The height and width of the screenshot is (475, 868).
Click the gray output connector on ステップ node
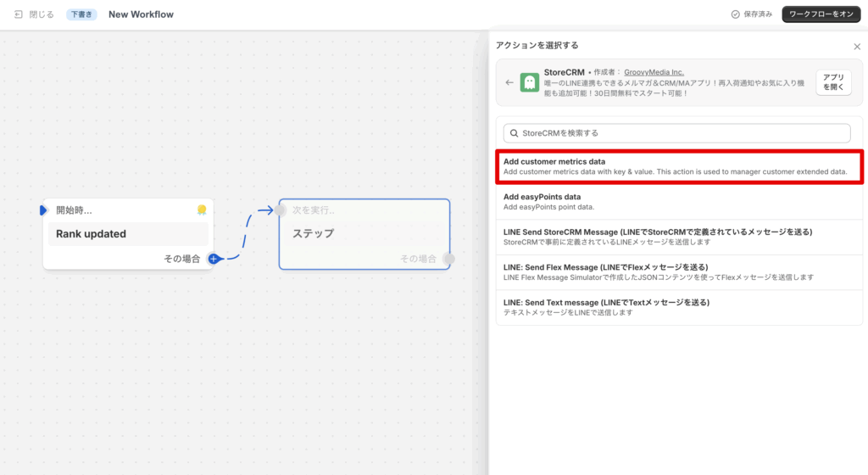[448, 259]
